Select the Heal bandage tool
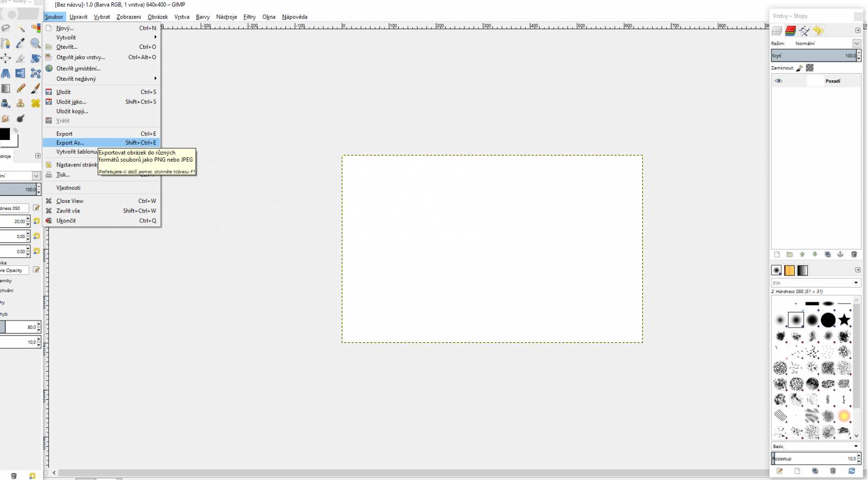 36,103
